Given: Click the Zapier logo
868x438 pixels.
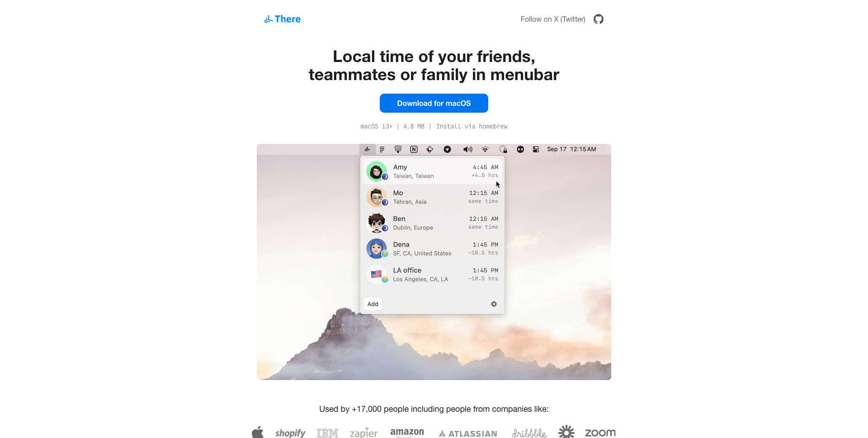Looking at the screenshot, I should tap(363, 433).
